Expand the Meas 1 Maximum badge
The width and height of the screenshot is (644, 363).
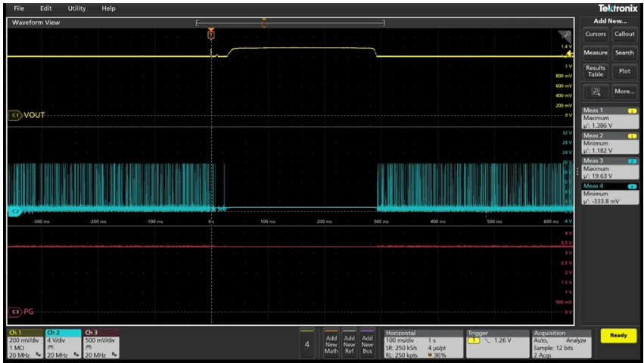click(609, 118)
